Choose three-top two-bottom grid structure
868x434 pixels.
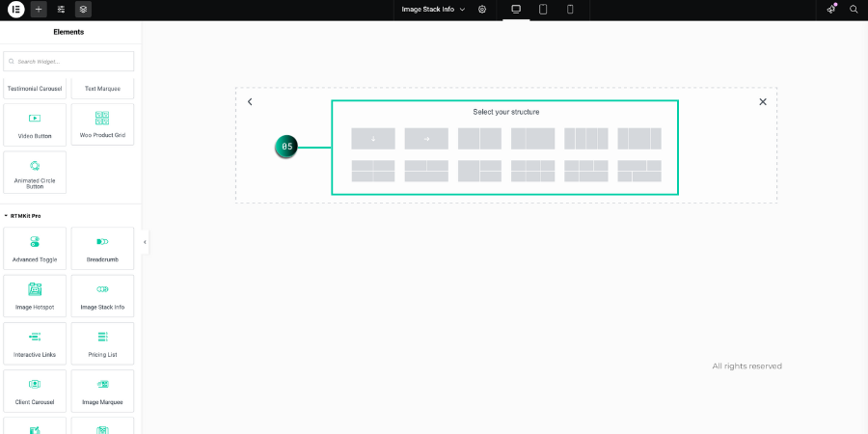click(x=586, y=171)
